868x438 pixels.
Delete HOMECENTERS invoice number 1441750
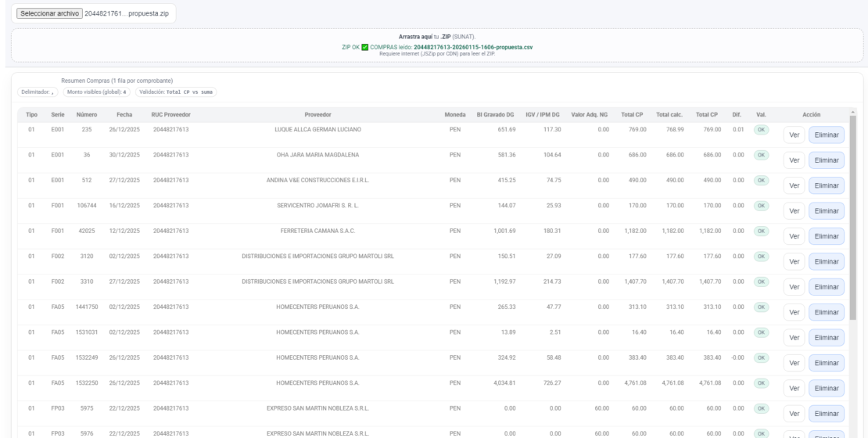point(827,312)
